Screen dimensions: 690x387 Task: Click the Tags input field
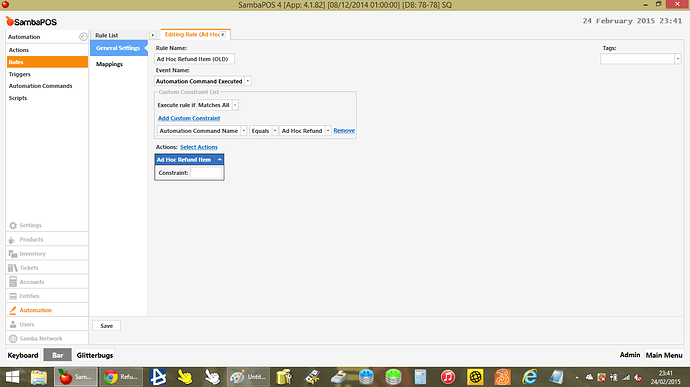[637, 59]
